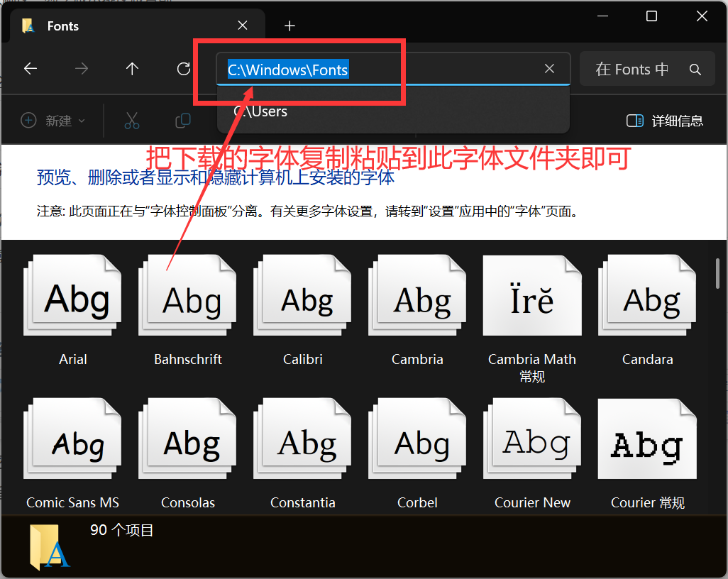728x579 pixels.
Task: Click the Copy icon in toolbar
Action: (x=183, y=121)
